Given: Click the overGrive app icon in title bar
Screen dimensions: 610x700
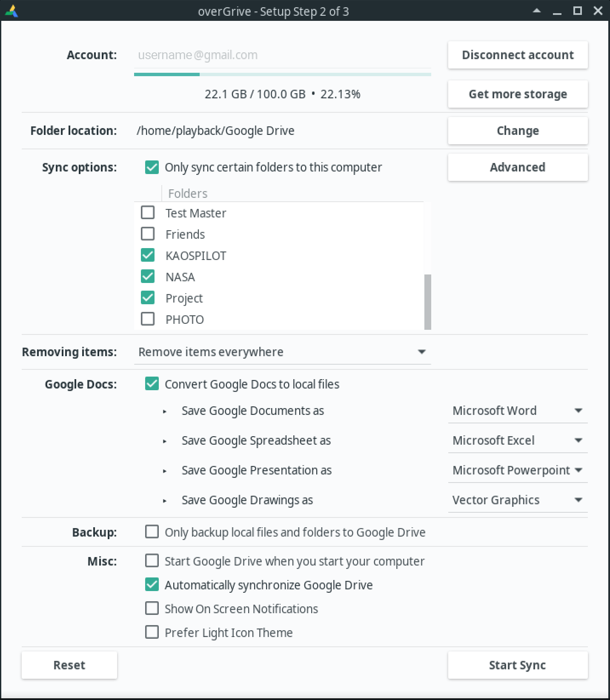Looking at the screenshot, I should point(11,11).
